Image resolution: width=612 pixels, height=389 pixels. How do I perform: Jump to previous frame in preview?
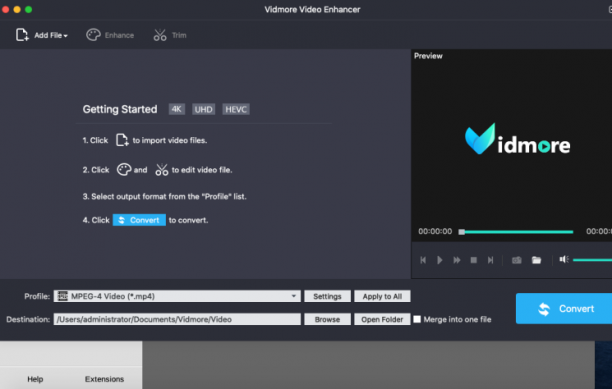coord(423,260)
